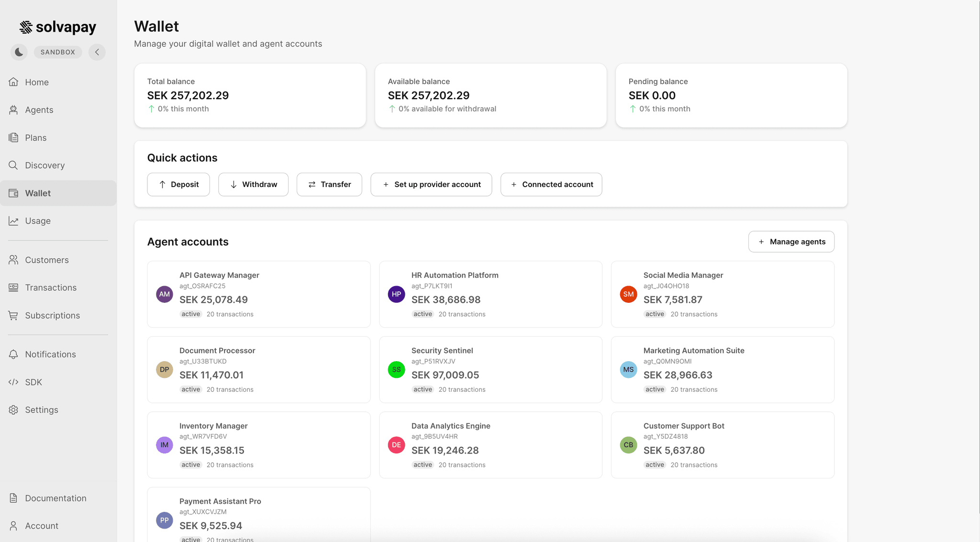Click the Transactions card icon

(14, 288)
